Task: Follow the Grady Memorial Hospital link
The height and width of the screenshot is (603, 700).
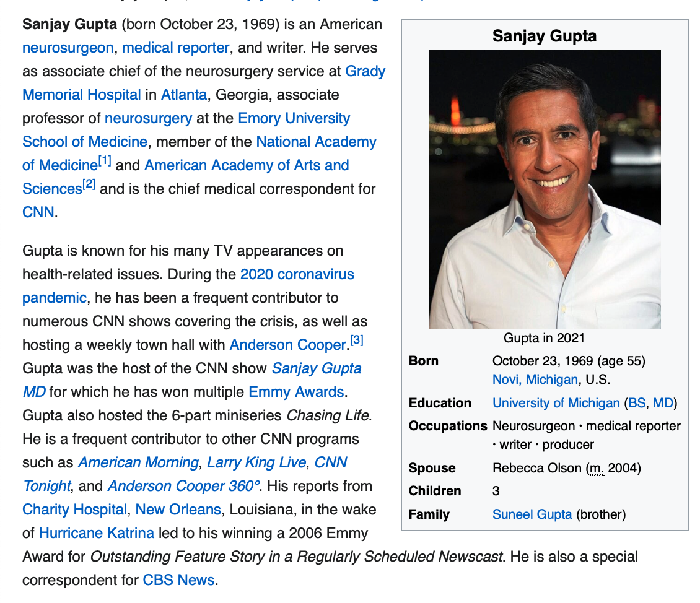Action: tap(365, 71)
